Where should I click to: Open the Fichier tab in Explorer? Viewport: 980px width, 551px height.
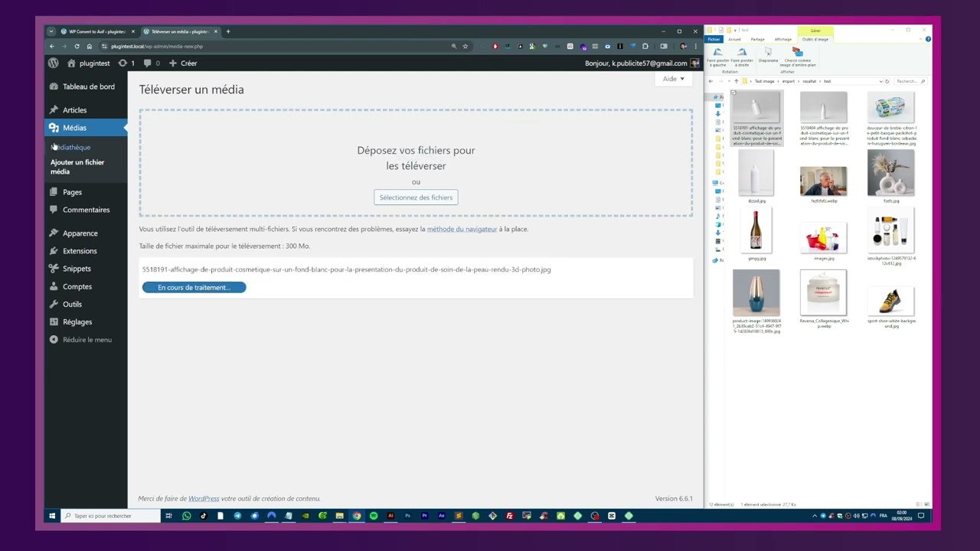pyautogui.click(x=714, y=39)
